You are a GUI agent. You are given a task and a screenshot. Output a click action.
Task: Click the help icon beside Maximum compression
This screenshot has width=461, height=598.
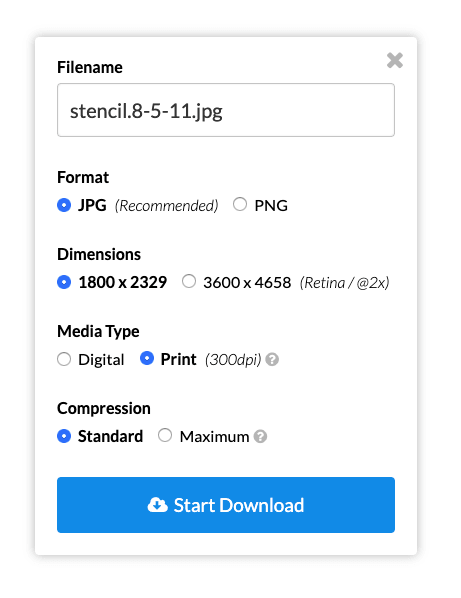(260, 436)
